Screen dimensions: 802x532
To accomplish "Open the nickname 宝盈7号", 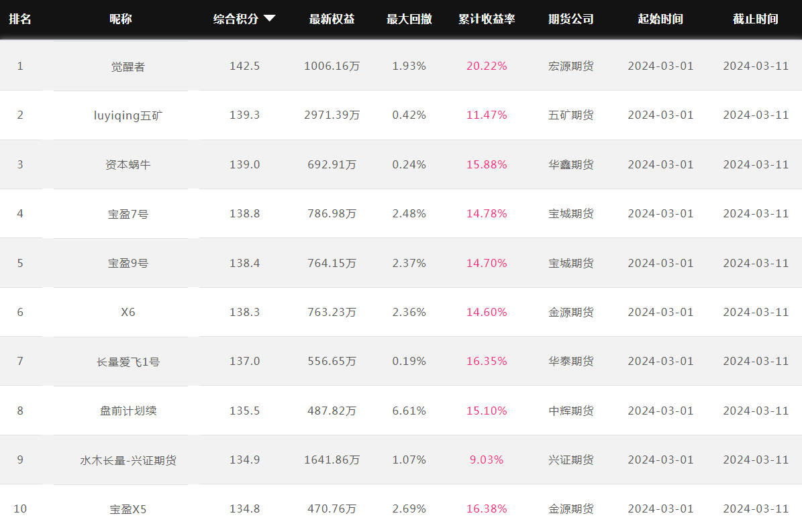I will 128,214.
